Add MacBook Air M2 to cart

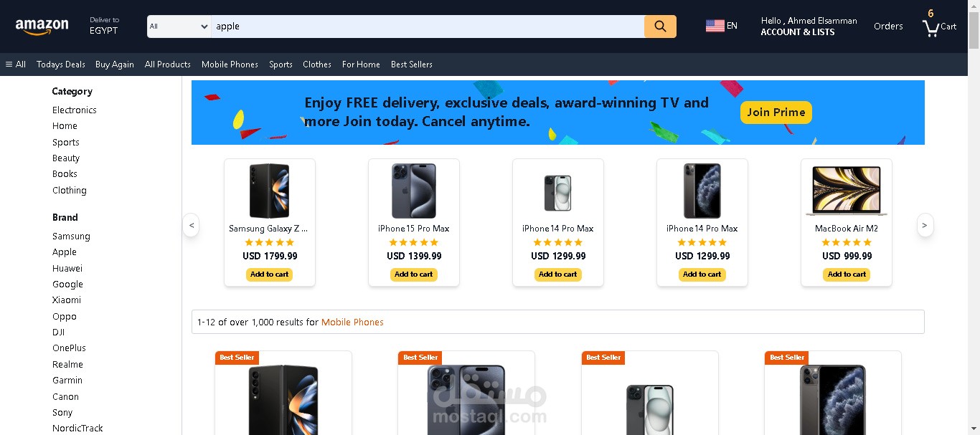pos(847,274)
